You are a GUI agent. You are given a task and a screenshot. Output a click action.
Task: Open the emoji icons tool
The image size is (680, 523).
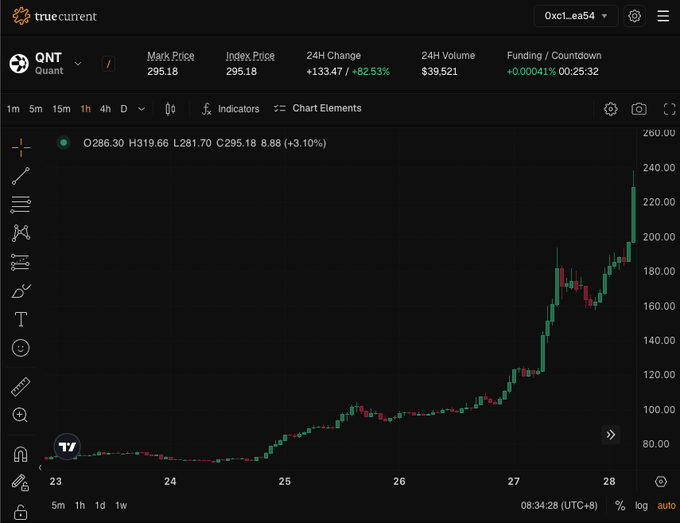20,348
